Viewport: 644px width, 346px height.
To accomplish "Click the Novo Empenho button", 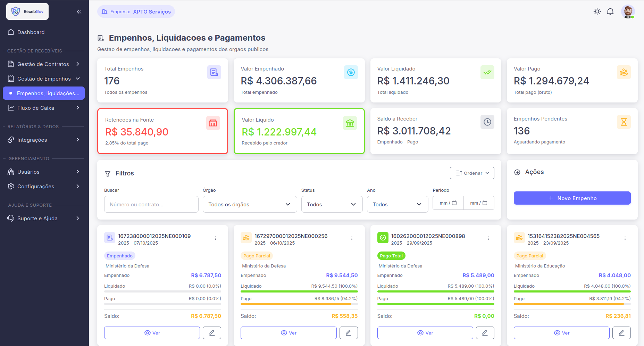I will [x=572, y=198].
